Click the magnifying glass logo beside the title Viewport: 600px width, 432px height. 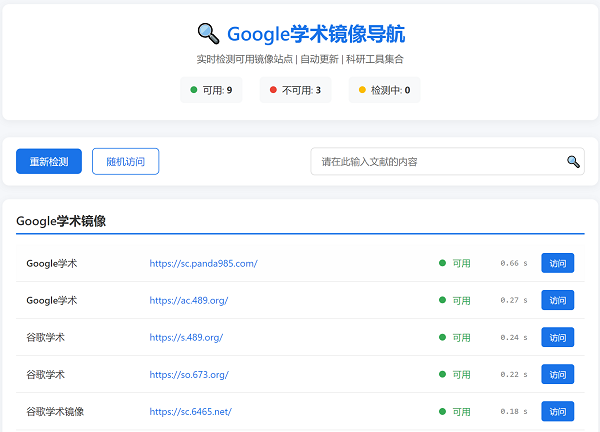click(x=209, y=34)
